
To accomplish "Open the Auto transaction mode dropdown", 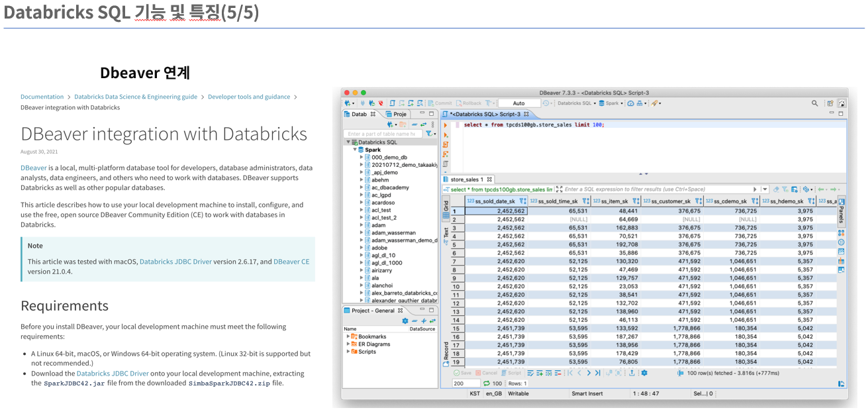I will [518, 103].
